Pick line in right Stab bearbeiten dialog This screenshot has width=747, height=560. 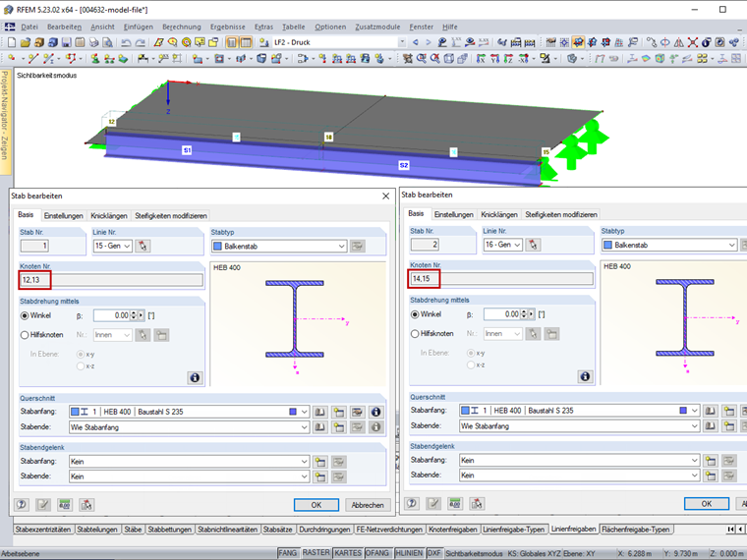533,245
